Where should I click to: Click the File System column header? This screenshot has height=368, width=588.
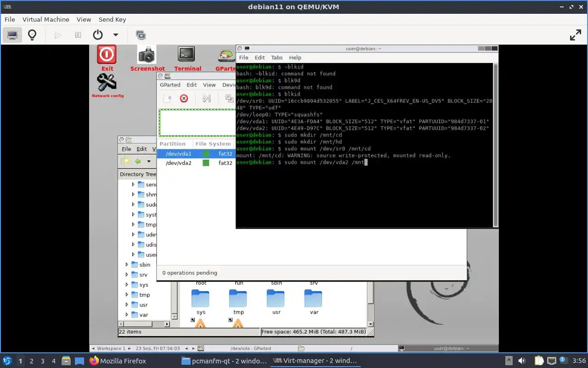(x=214, y=144)
